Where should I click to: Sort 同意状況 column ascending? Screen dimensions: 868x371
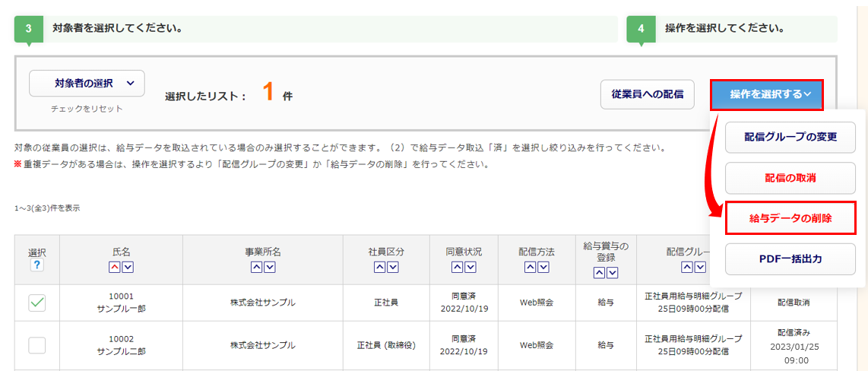(x=458, y=268)
